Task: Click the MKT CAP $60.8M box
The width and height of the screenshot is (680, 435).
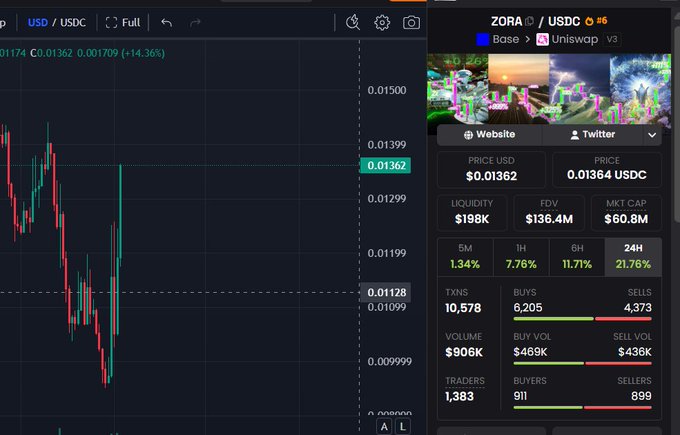Action: [626, 213]
